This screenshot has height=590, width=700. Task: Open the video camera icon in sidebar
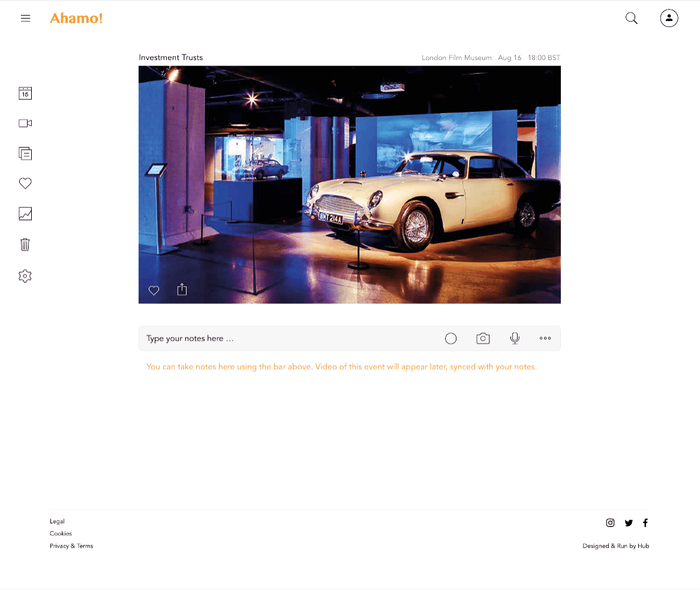25,123
